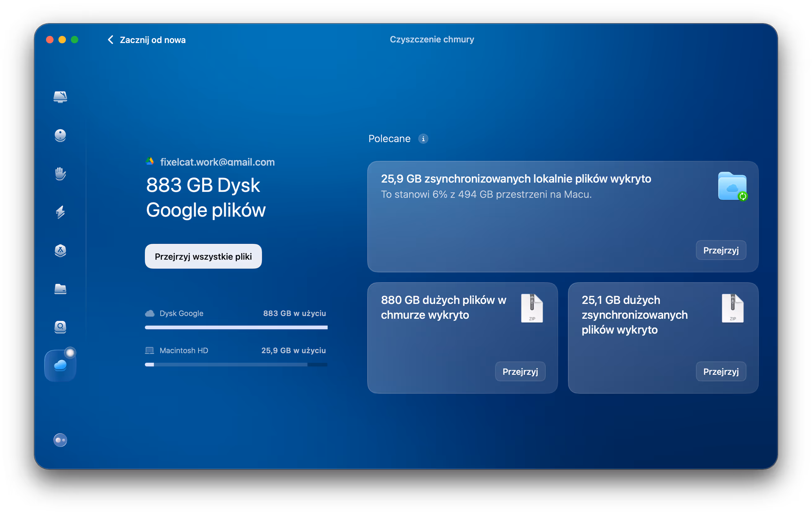812x515 pixels.
Task: Click '25,9 GB zsynchronizowanych lokalnie plików' title
Action: pyautogui.click(x=516, y=178)
